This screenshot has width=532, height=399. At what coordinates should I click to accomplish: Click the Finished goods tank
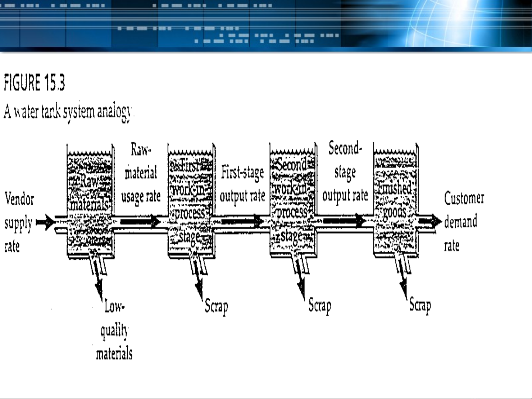pos(396,200)
